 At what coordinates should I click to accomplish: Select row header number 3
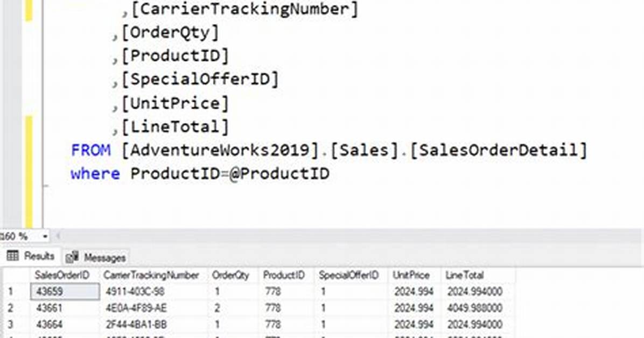pos(11,325)
